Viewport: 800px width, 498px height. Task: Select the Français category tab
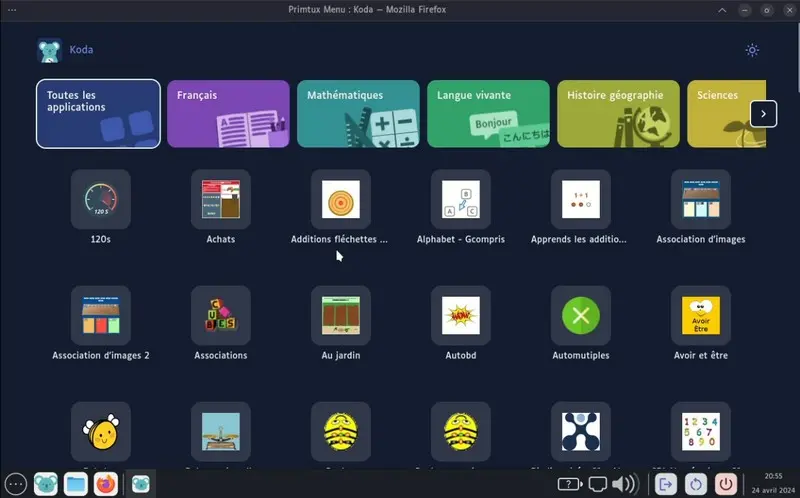pos(228,114)
